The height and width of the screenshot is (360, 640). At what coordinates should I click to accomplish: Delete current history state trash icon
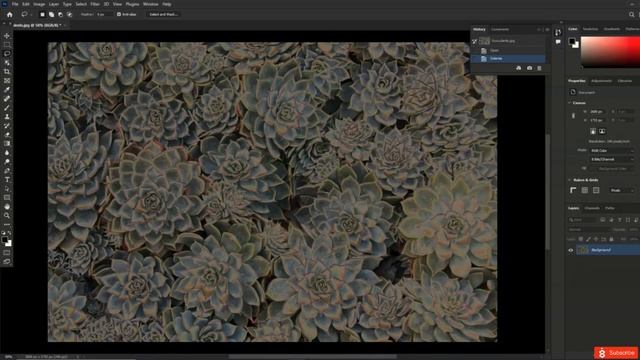[539, 68]
